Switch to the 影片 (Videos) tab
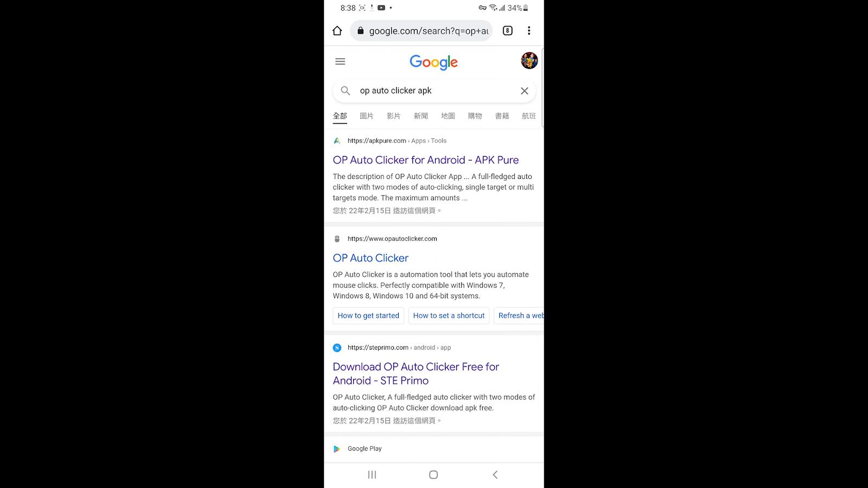Image resolution: width=868 pixels, height=488 pixels. 394,116
